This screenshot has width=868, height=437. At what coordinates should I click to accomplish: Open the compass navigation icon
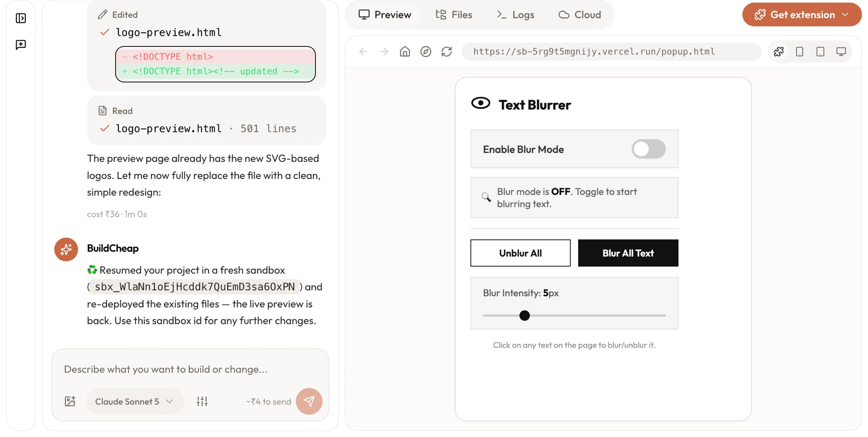[x=426, y=52]
